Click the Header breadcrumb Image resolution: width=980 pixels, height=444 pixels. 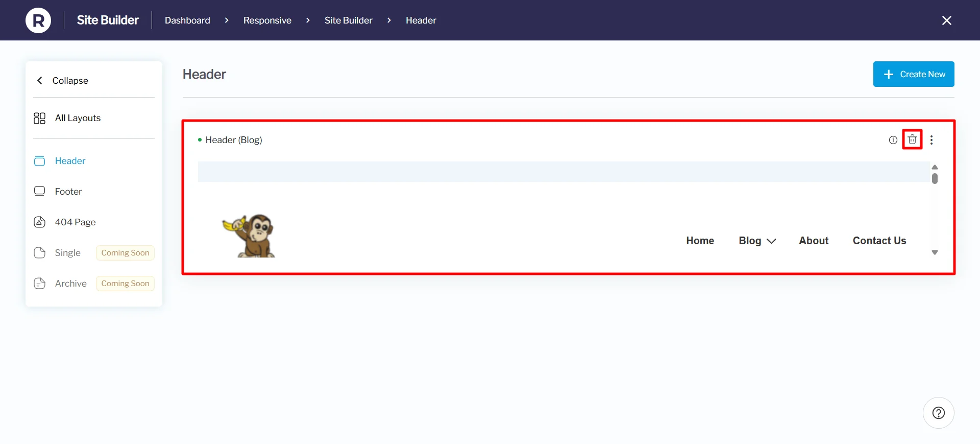tap(421, 20)
